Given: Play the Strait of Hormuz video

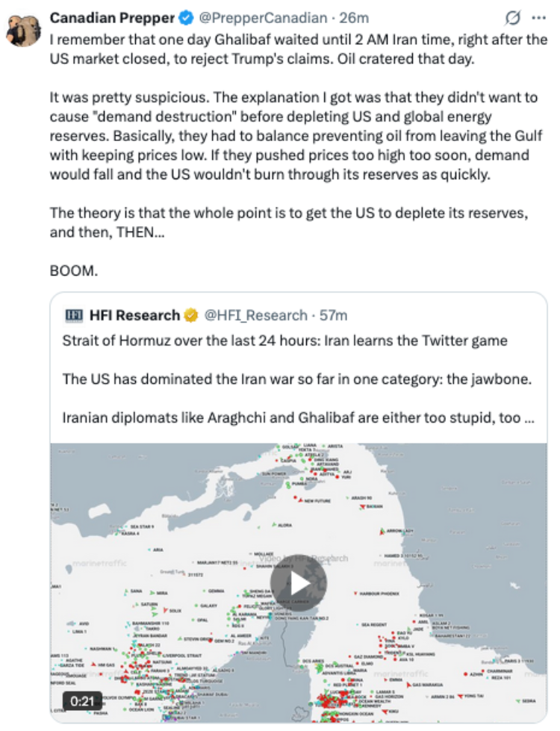Looking at the screenshot, I should (x=299, y=583).
